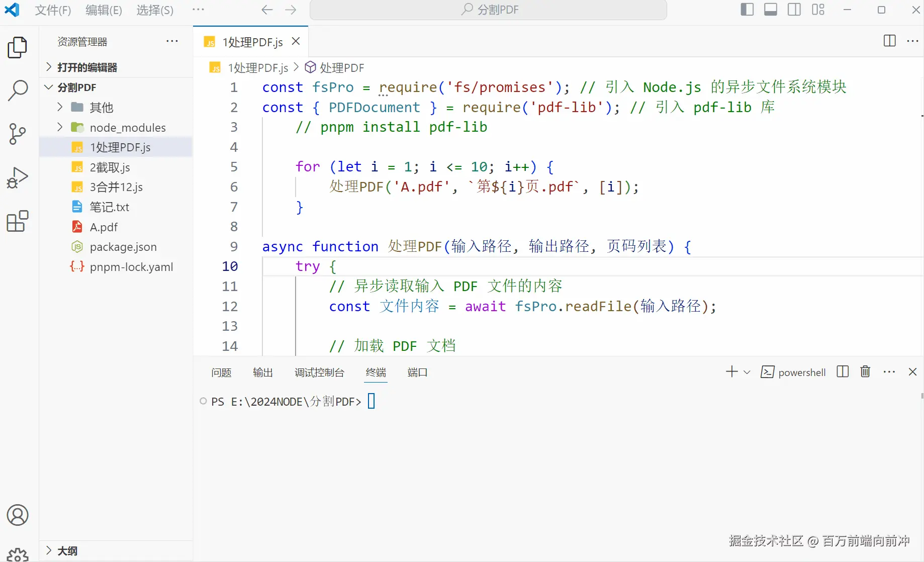The image size is (924, 562).
Task: Kill the terminal with the trash icon
Action: pos(865,371)
